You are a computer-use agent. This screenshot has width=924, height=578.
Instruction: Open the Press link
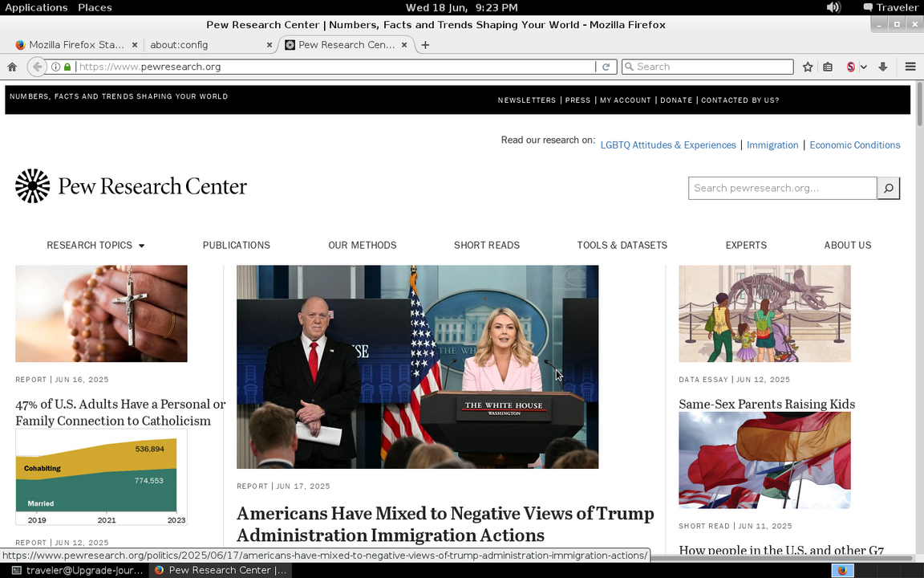pyautogui.click(x=577, y=100)
